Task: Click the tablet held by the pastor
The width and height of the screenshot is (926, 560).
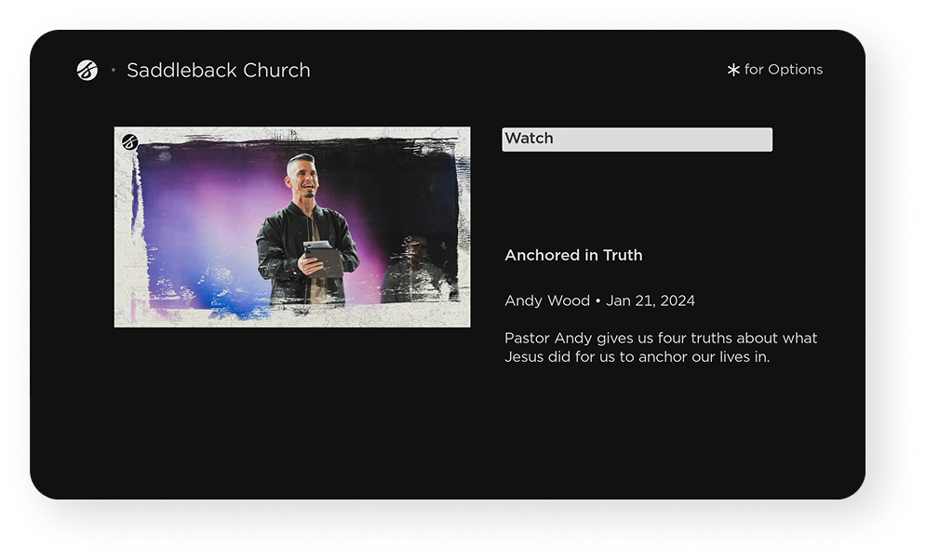Action: click(x=319, y=258)
